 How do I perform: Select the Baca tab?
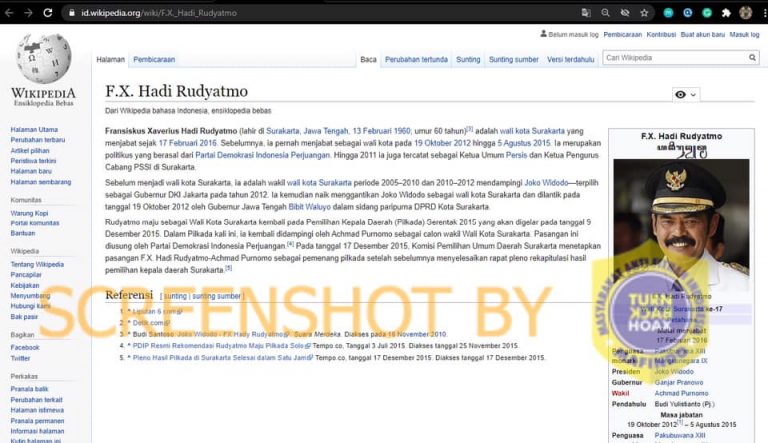368,59
